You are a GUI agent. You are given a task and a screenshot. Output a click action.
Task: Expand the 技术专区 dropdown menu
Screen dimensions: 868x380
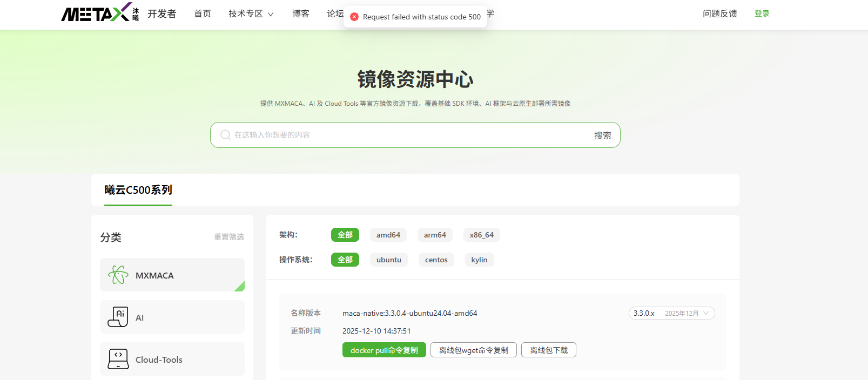(x=251, y=13)
